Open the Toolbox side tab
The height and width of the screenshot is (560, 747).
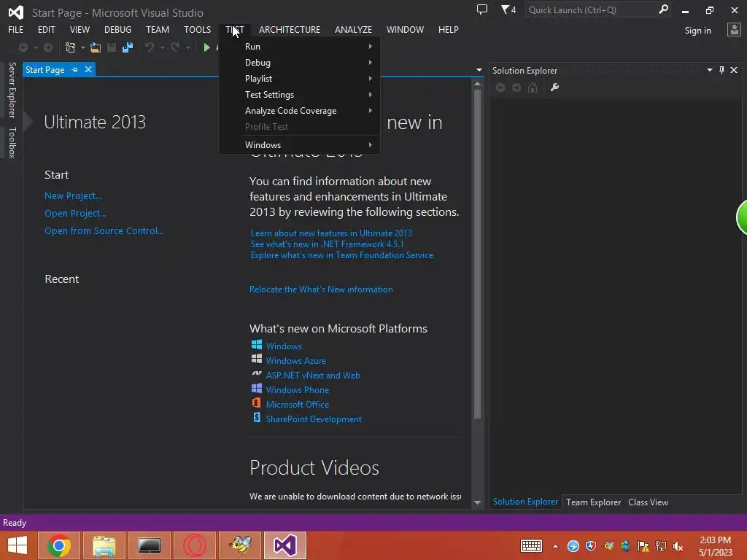12,142
